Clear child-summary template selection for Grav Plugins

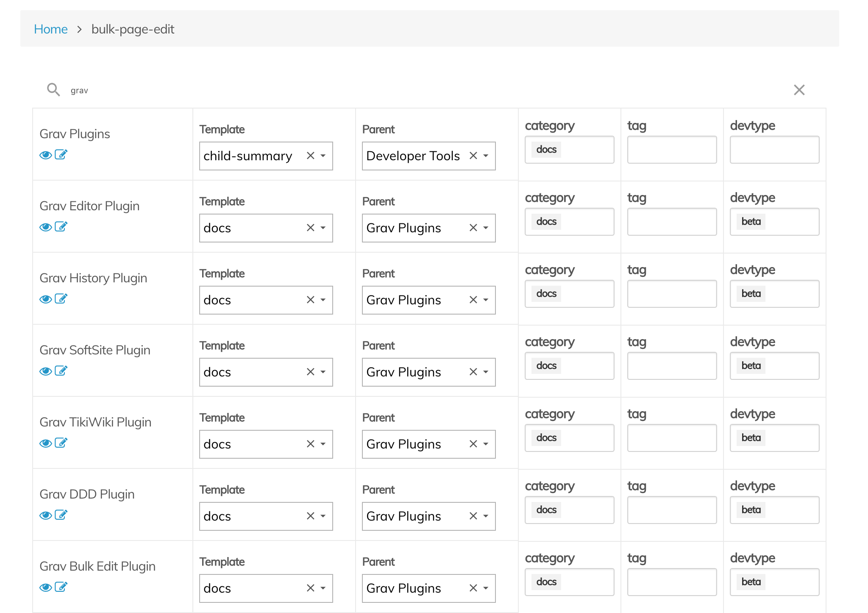click(x=310, y=156)
